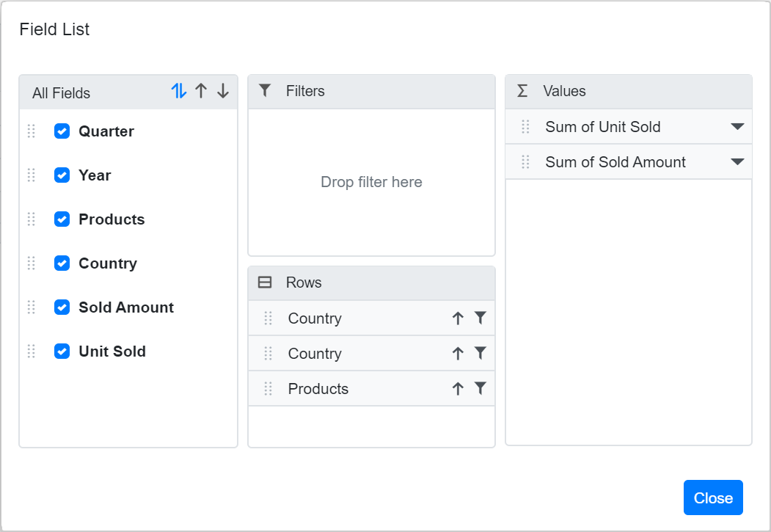
Task: Open the Sum of Sold Amount dropdown
Action: (737, 161)
